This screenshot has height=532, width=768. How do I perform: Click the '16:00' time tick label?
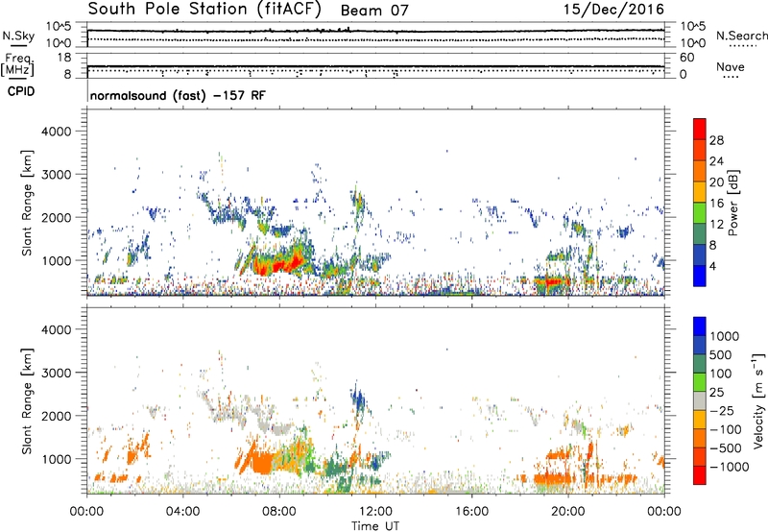tap(471, 512)
